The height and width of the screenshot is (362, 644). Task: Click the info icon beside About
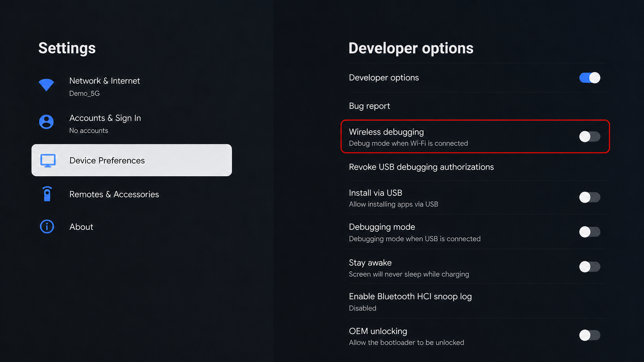click(x=47, y=227)
